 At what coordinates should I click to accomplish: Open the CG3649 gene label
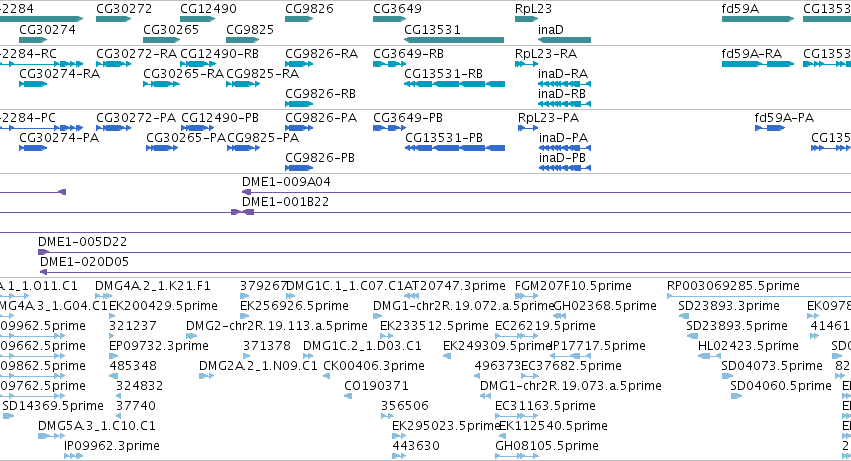click(x=397, y=9)
